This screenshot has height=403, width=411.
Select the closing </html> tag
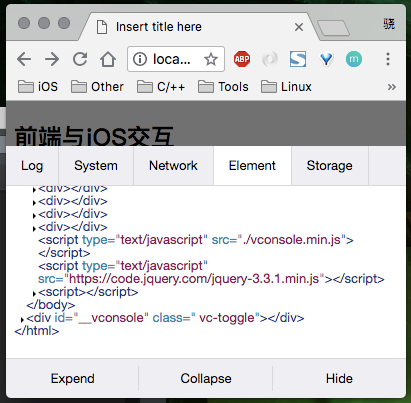click(37, 331)
